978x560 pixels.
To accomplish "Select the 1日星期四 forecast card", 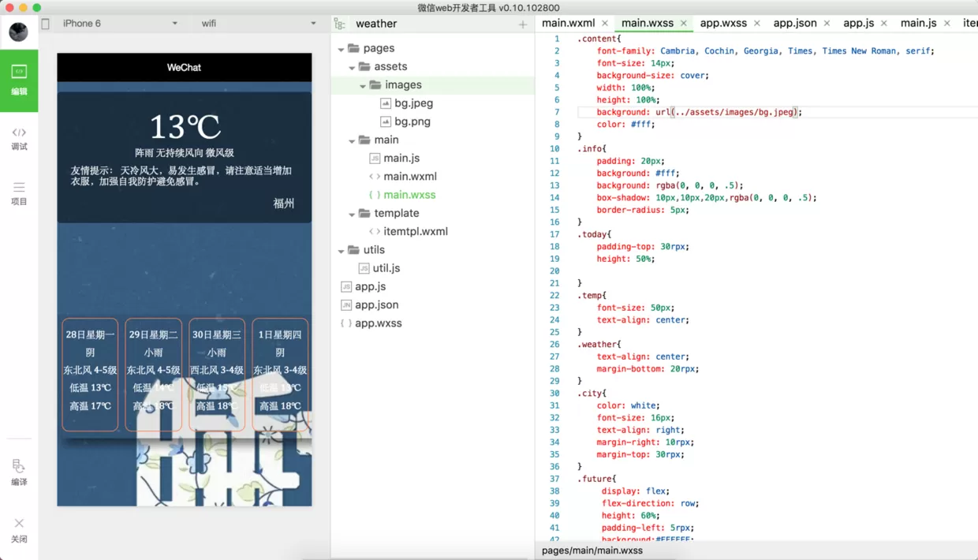I will [x=280, y=375].
